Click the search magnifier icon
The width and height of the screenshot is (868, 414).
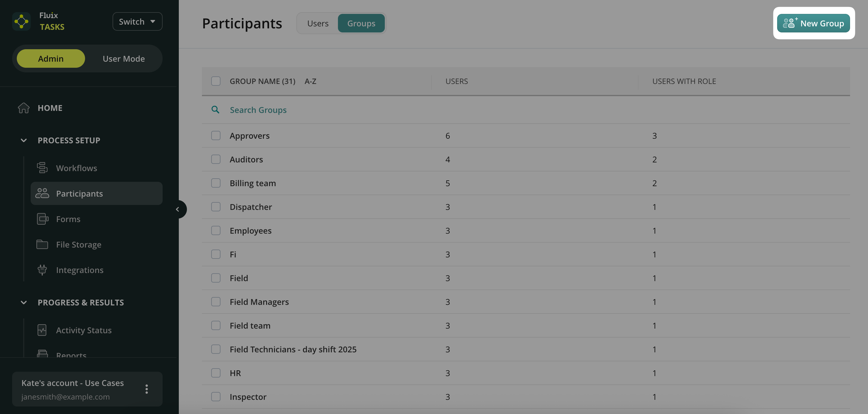pyautogui.click(x=215, y=109)
